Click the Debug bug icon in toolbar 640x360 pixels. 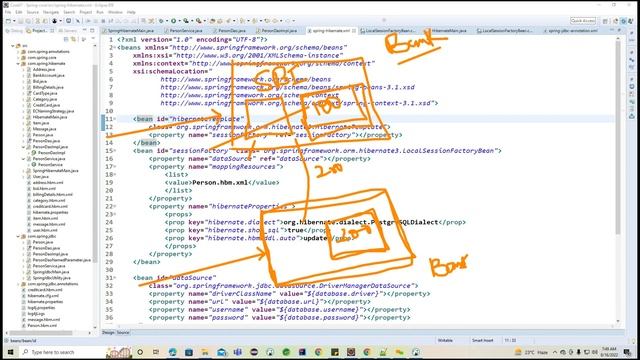pos(162,21)
